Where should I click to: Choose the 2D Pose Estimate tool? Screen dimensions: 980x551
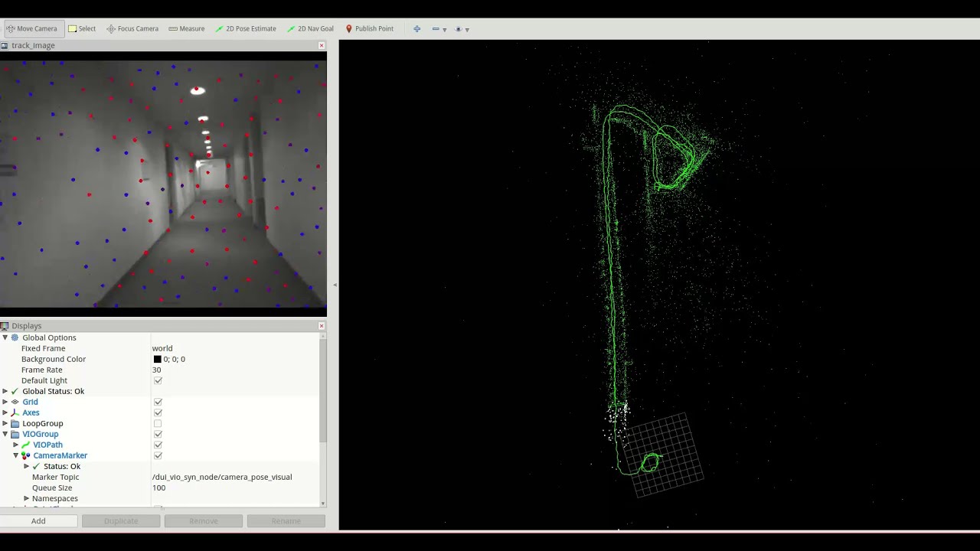pyautogui.click(x=245, y=29)
